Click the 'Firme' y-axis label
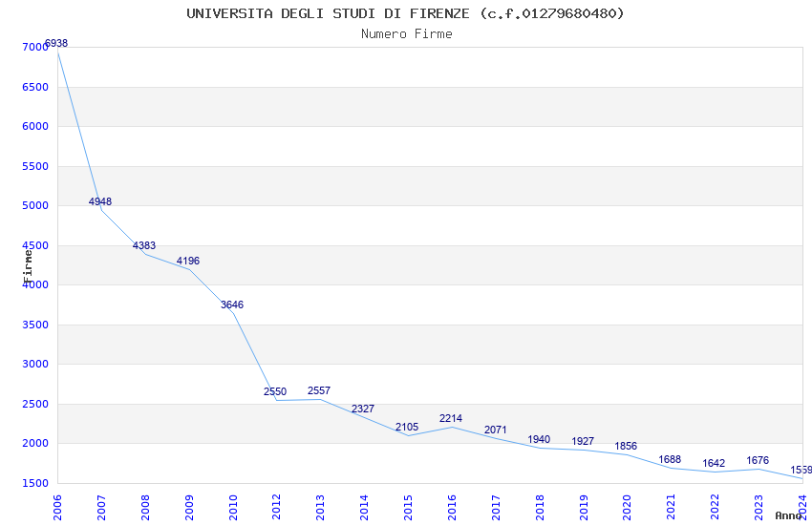The width and height of the screenshot is (812, 525). (28, 266)
